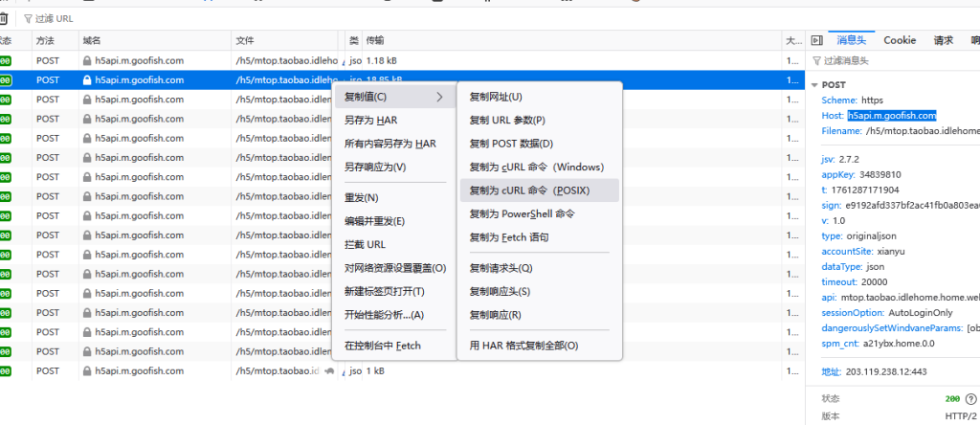The image size is (980, 425).
Task: Click the jsv 2.7.2 parameter
Action: coord(840,159)
